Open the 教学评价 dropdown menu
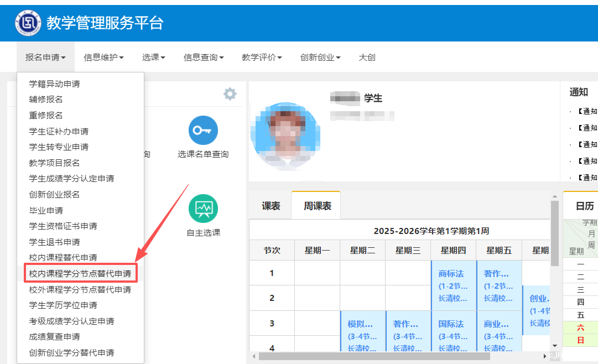This screenshot has width=598, height=364. [x=262, y=57]
